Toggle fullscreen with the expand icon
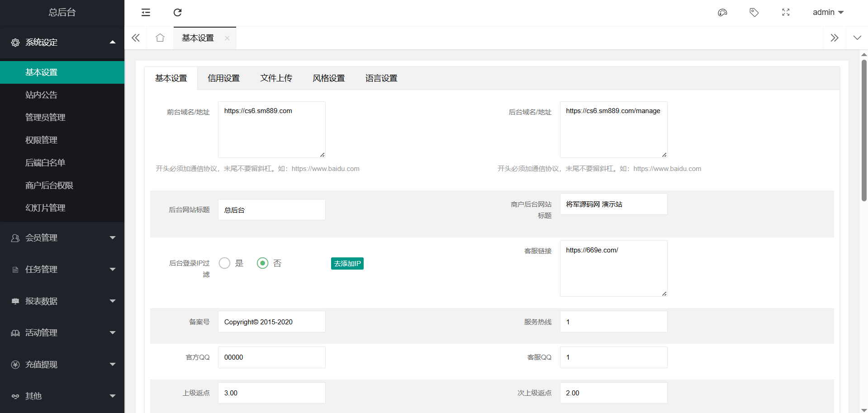868x413 pixels. coord(786,12)
